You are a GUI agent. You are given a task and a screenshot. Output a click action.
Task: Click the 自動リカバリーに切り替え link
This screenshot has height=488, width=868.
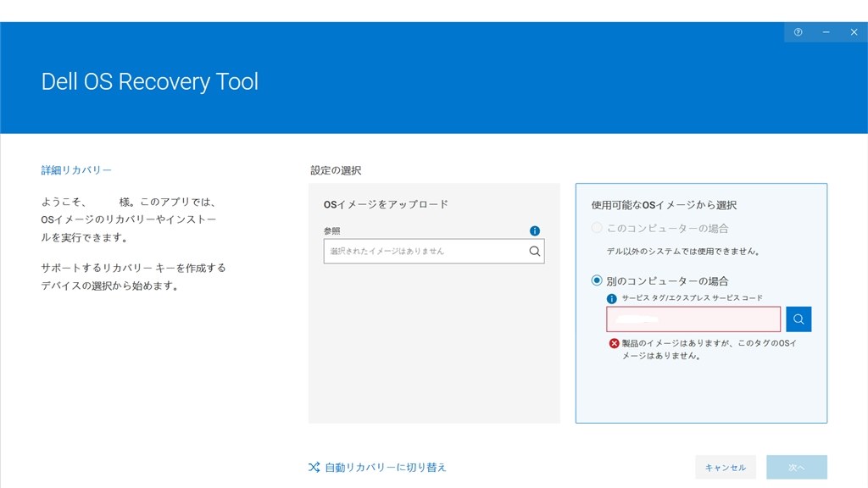tap(386, 468)
